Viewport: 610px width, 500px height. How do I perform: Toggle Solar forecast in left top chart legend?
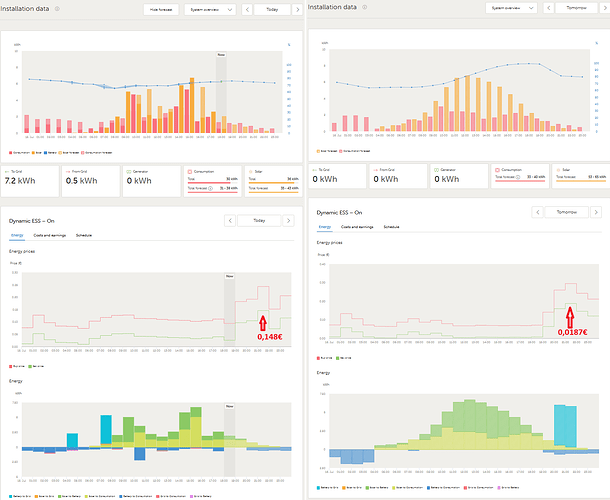[69, 153]
